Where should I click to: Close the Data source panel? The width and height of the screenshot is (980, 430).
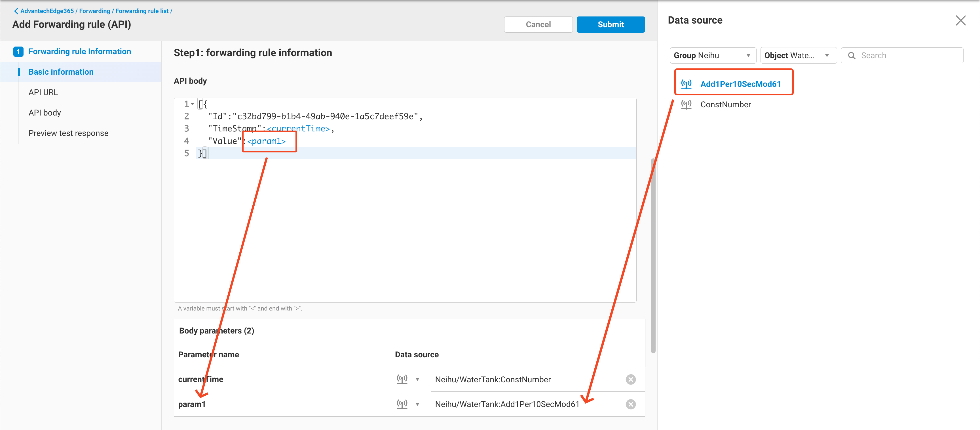pyautogui.click(x=961, y=20)
